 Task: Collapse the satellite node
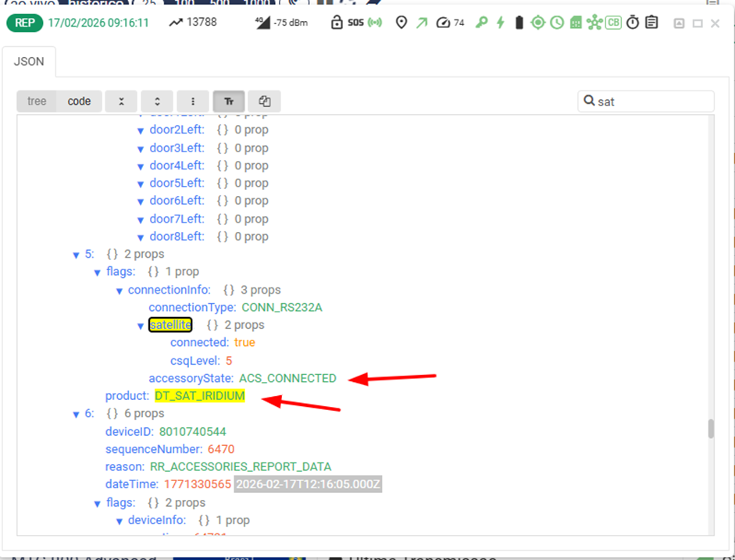point(141,326)
